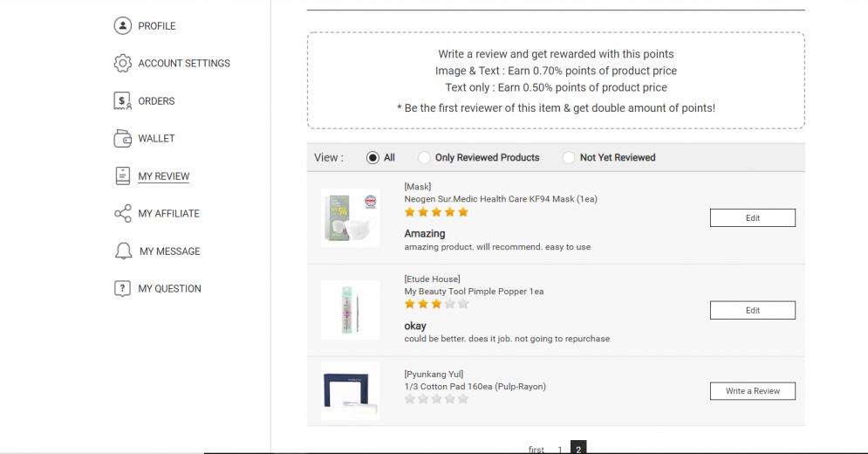Click the My Question mark icon
Viewport: 868px width, 454px height.
click(123, 288)
